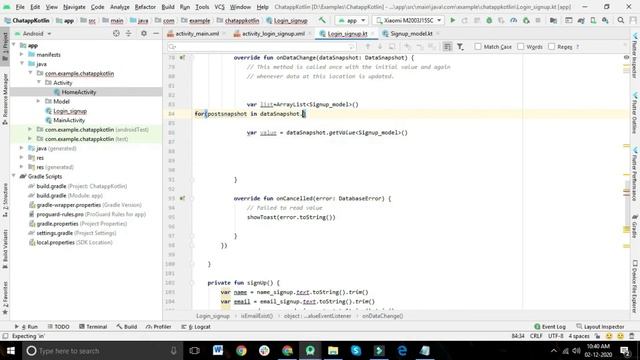Click the UTF-8 encoding in status bar

click(556, 336)
